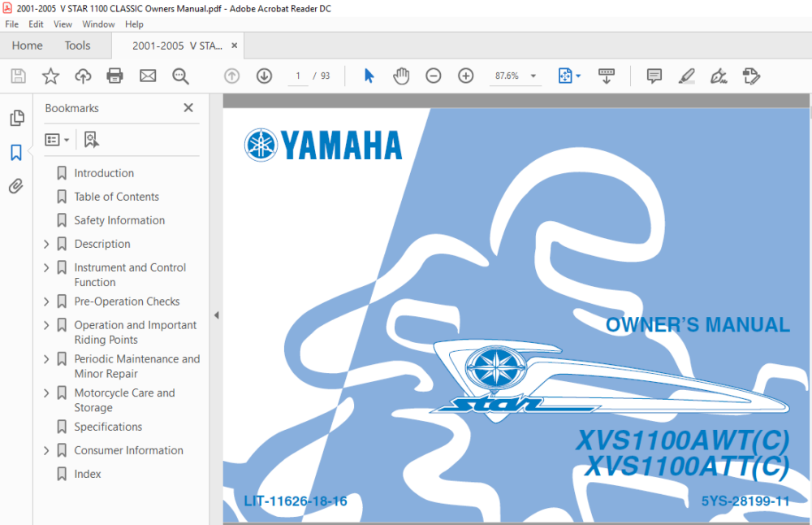Image resolution: width=812 pixels, height=525 pixels.
Task: Send file by email envelope icon
Action: tap(148, 76)
